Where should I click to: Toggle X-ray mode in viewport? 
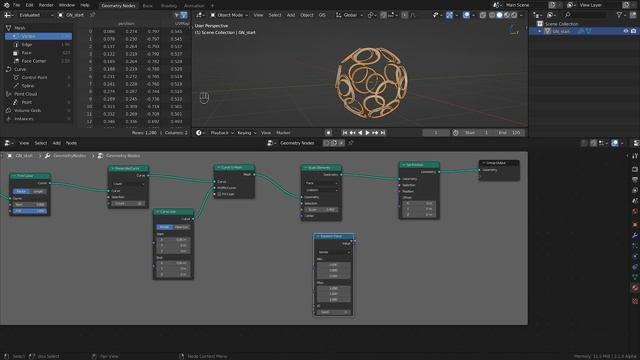(x=483, y=15)
